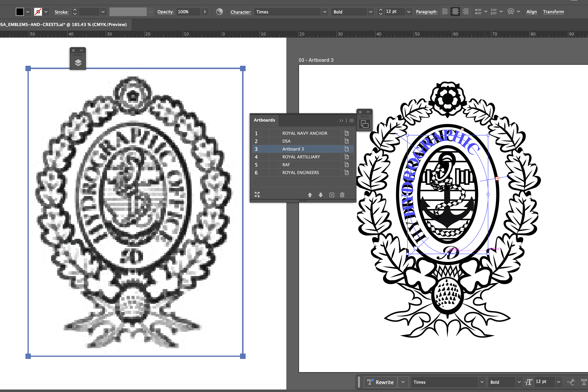Set paragraph align right
The height and width of the screenshot is (392, 588).
[x=466, y=12]
